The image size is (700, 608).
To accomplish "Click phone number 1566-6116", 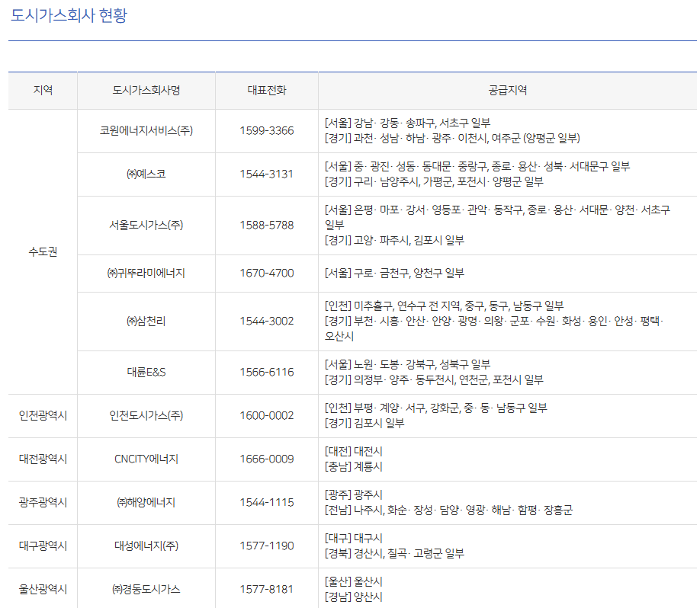I will point(267,372).
